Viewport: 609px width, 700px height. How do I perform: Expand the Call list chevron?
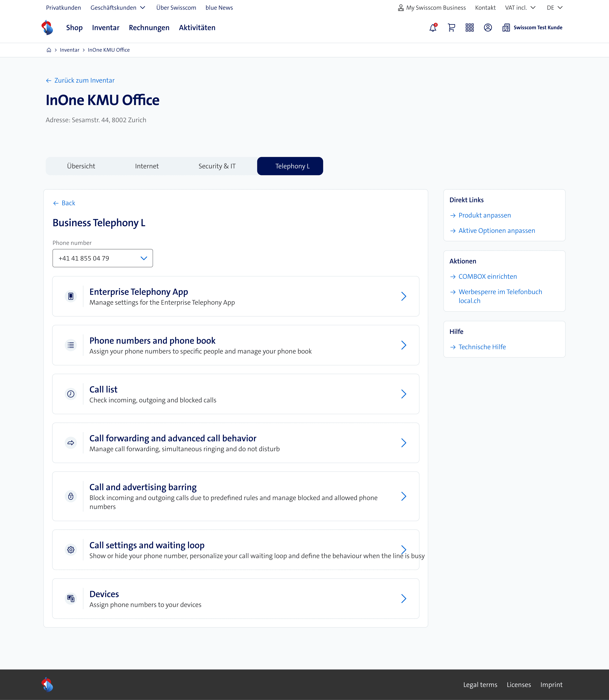tap(404, 394)
